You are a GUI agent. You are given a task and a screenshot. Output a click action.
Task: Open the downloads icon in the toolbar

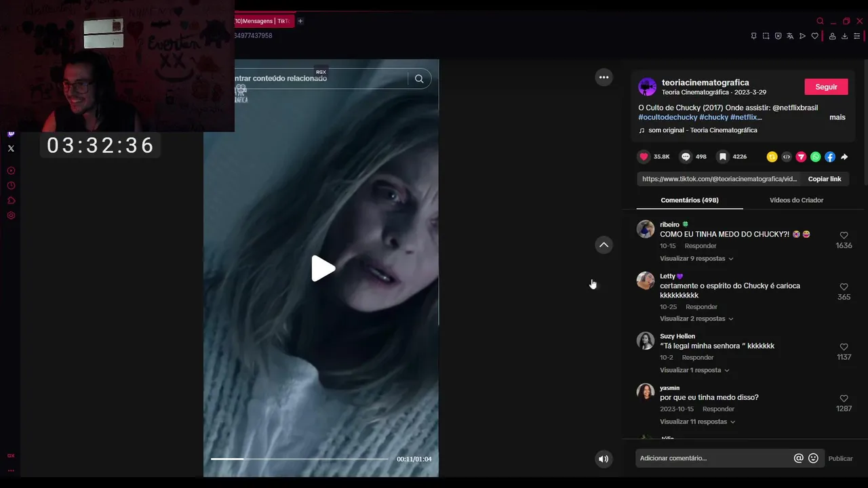844,36
